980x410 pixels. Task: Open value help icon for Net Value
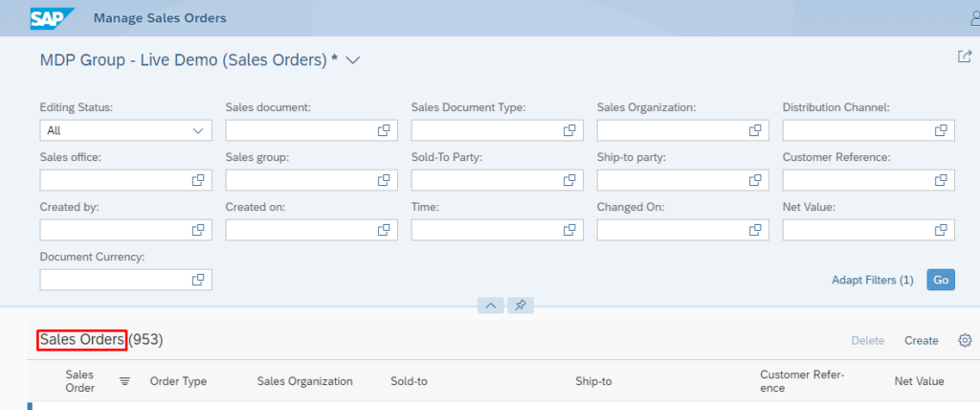pyautogui.click(x=941, y=230)
